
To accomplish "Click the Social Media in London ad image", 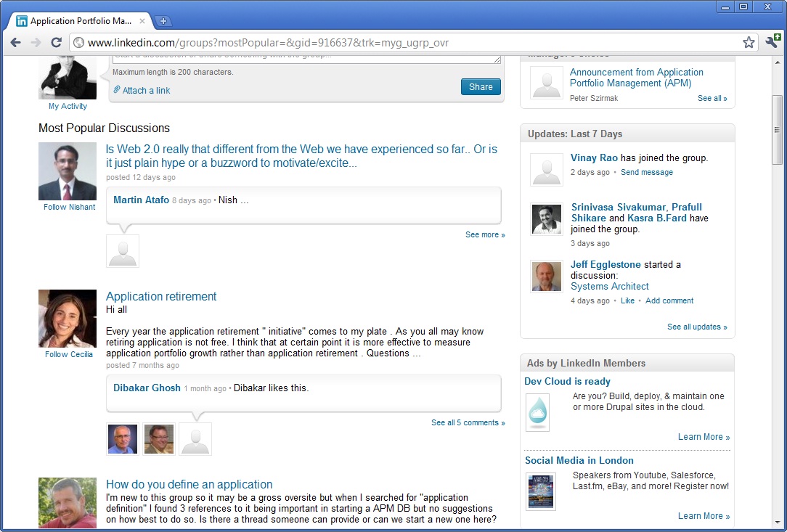I will [541, 492].
